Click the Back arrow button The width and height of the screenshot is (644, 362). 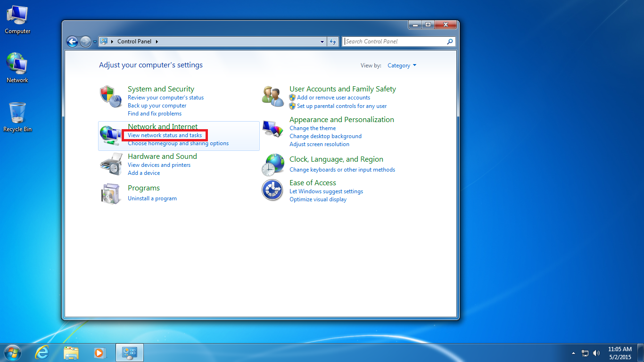point(72,41)
